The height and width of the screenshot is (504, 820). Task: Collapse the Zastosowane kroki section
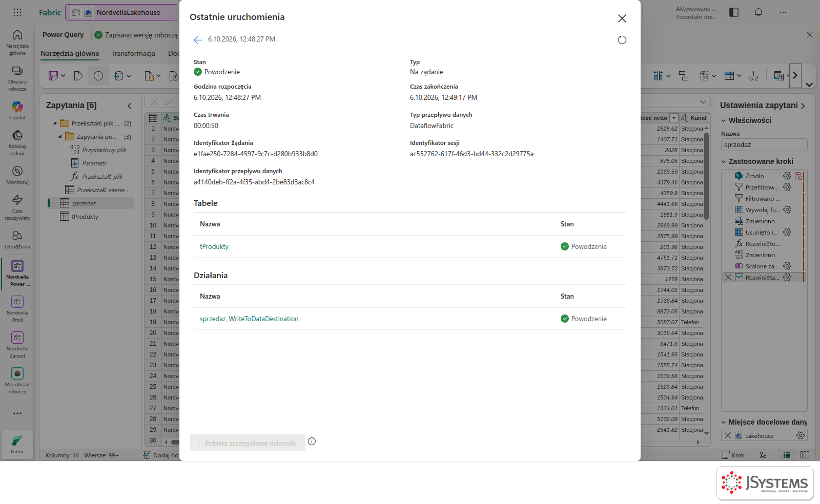pyautogui.click(x=724, y=161)
